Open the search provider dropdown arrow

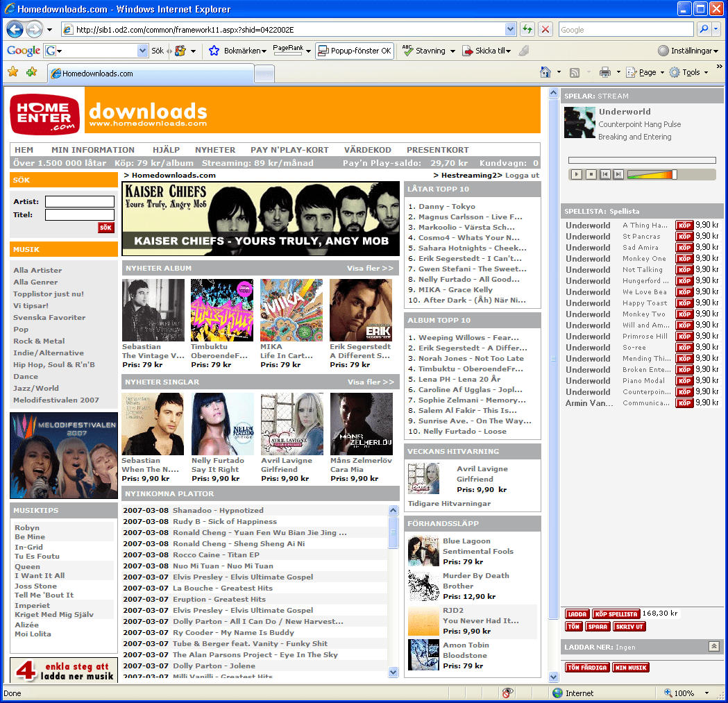pos(716,30)
